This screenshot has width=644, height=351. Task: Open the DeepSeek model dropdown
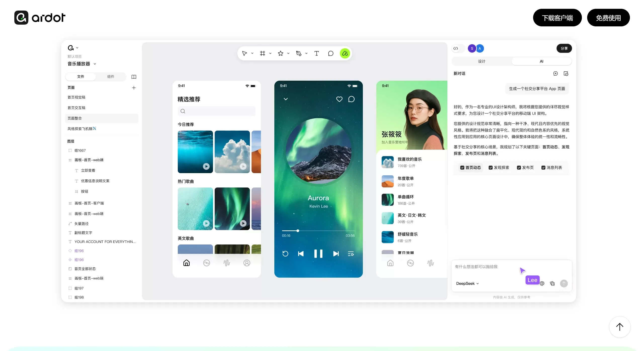click(467, 283)
